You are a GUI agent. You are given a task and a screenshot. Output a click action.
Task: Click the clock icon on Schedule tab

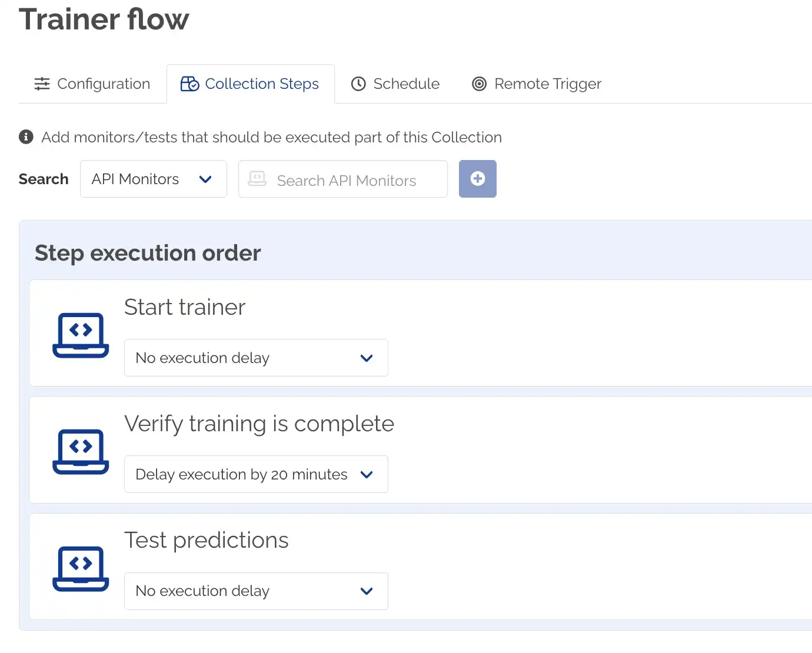(x=358, y=84)
